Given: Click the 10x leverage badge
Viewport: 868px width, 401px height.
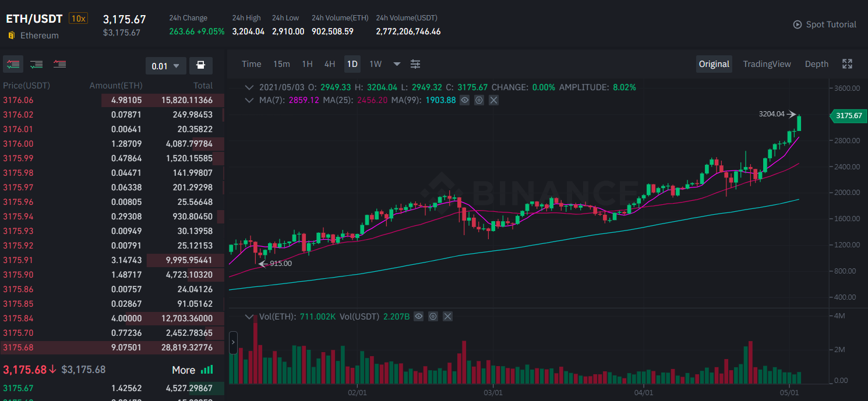Looking at the screenshot, I should 78,19.
